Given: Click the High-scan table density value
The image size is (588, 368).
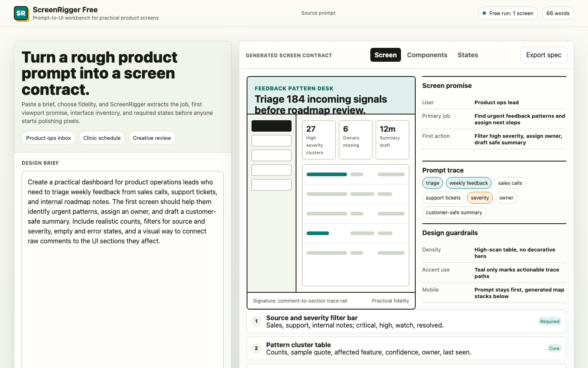Looking at the screenshot, I should [x=515, y=253].
